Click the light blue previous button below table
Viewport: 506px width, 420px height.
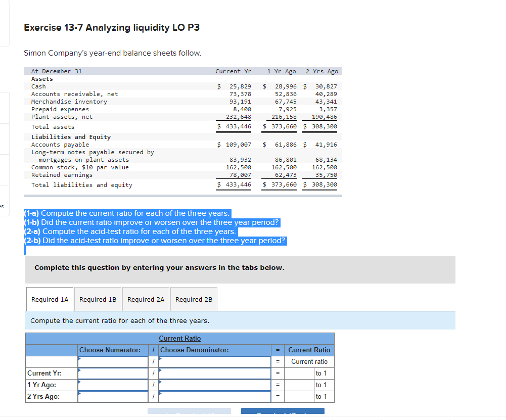pyautogui.click(x=189, y=410)
